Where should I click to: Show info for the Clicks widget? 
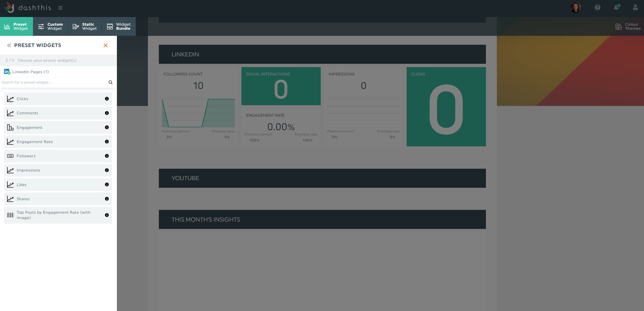tap(107, 99)
